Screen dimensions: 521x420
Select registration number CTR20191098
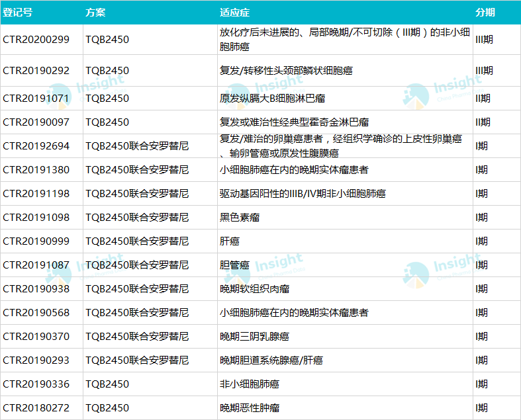coord(36,218)
